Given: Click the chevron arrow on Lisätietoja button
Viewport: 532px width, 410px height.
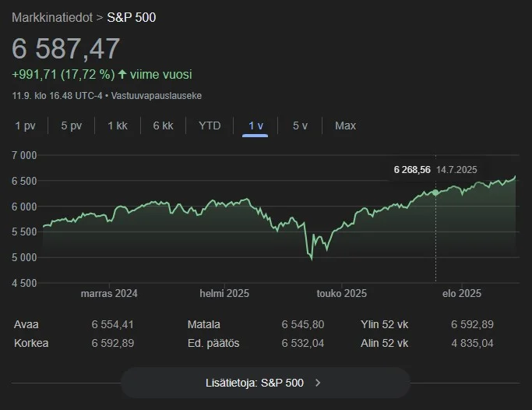Looking at the screenshot, I should coord(318,383).
